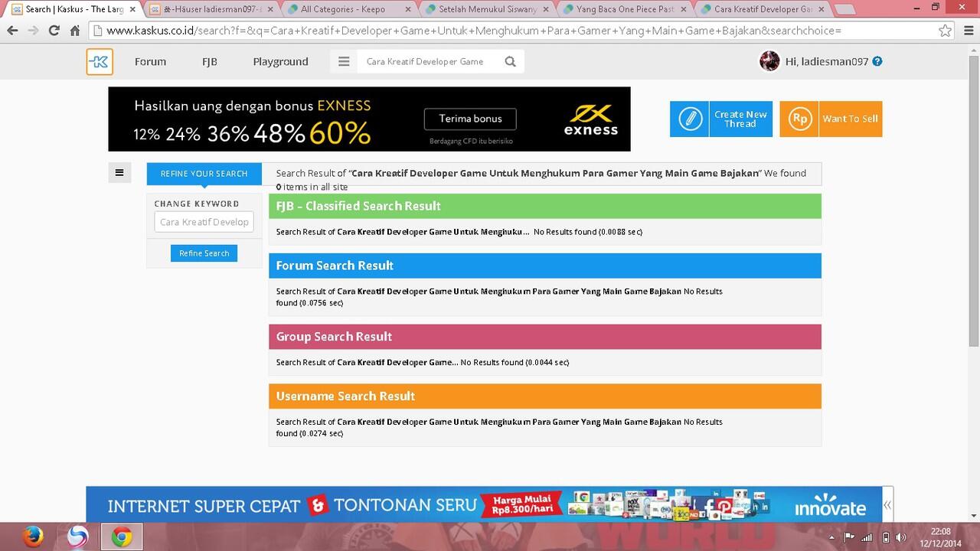Open the Playground menu
This screenshot has width=980, height=551.
point(280,62)
